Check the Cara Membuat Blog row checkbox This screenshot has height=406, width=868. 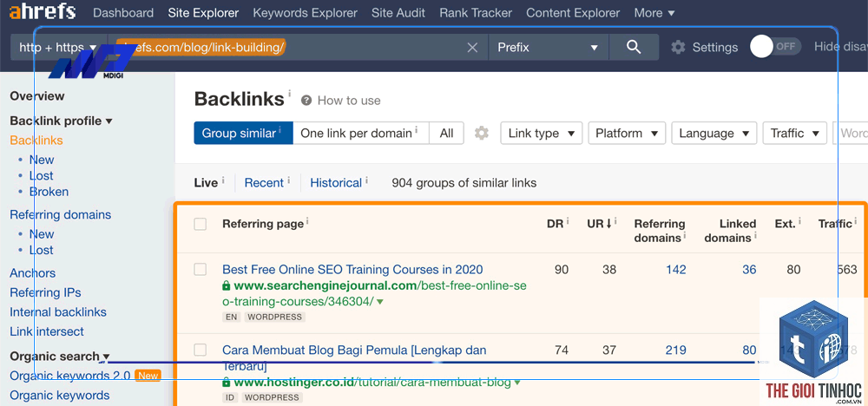click(x=200, y=350)
